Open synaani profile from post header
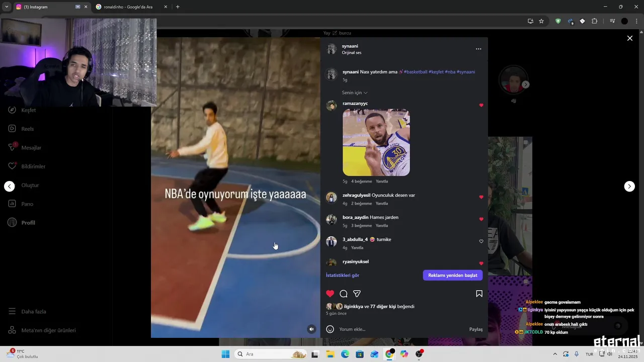Screen dimensions: 644x362 [x=350, y=46]
